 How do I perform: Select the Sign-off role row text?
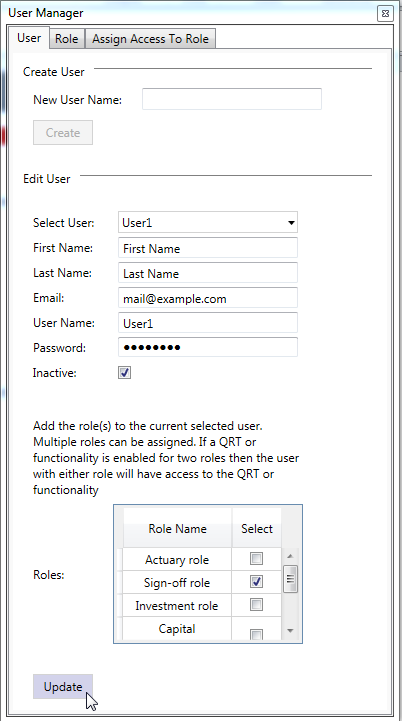pyautogui.click(x=177, y=583)
